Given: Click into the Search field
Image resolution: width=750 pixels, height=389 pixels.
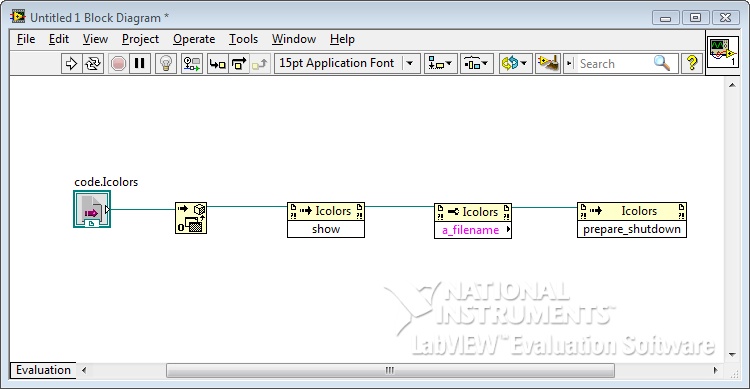Looking at the screenshot, I should tap(614, 64).
